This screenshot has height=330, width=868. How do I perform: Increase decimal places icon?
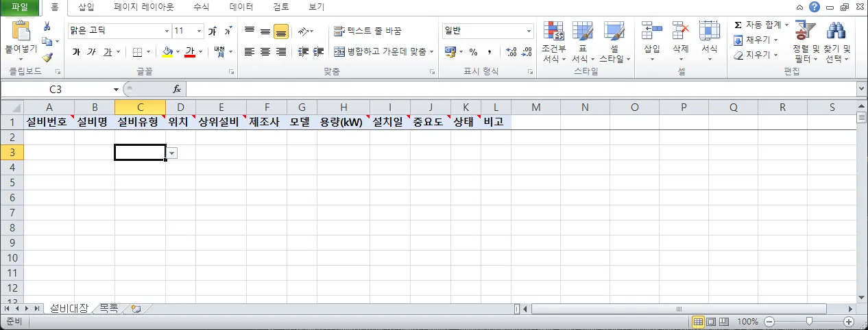[511, 52]
